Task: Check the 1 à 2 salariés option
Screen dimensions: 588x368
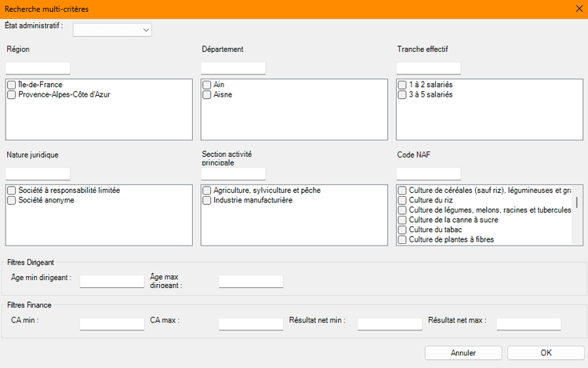Action: pos(402,85)
